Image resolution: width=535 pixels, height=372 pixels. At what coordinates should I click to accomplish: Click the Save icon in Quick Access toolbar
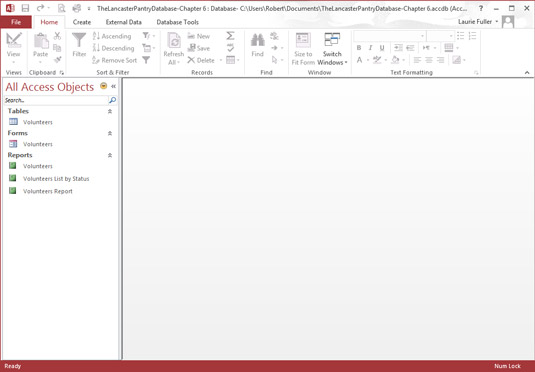(x=25, y=8)
